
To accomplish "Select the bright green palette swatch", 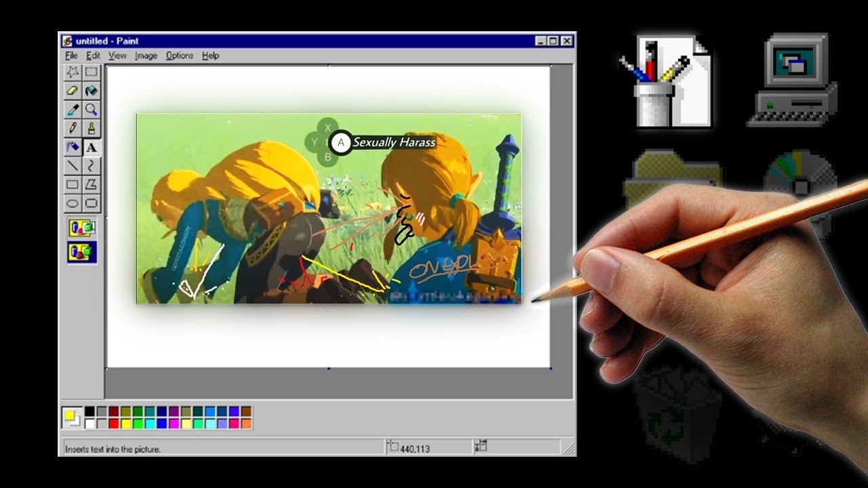I will [x=138, y=424].
